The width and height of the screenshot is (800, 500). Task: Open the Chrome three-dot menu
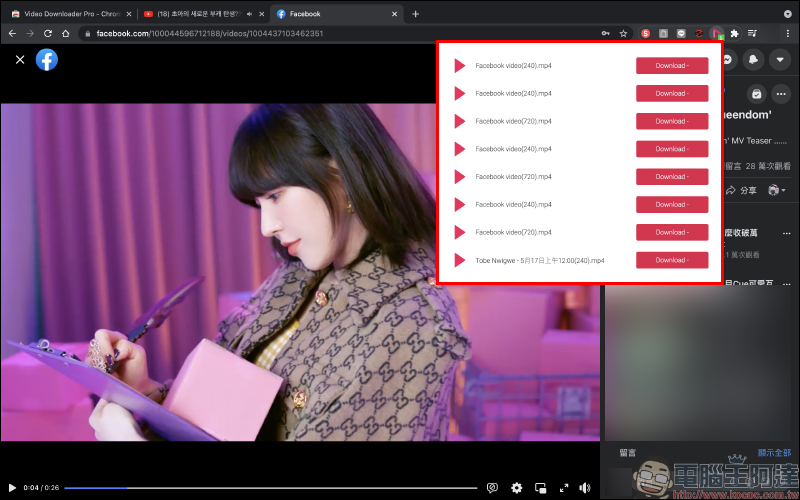pyautogui.click(x=788, y=33)
